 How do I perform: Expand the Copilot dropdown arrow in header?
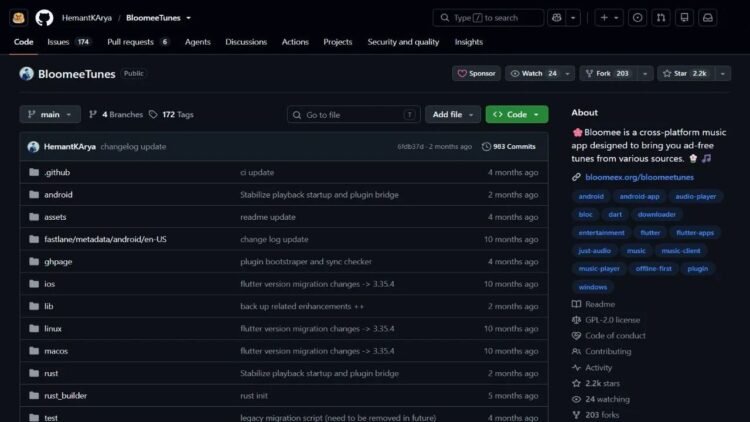click(x=573, y=18)
